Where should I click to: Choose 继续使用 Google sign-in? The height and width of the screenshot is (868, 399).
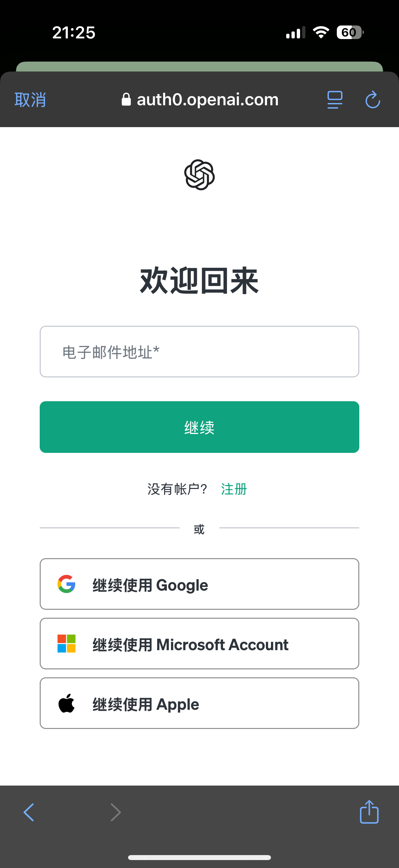[x=199, y=584]
